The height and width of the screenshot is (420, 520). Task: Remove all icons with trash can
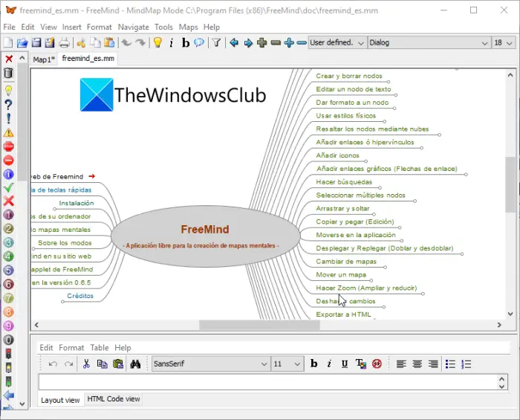click(9, 73)
